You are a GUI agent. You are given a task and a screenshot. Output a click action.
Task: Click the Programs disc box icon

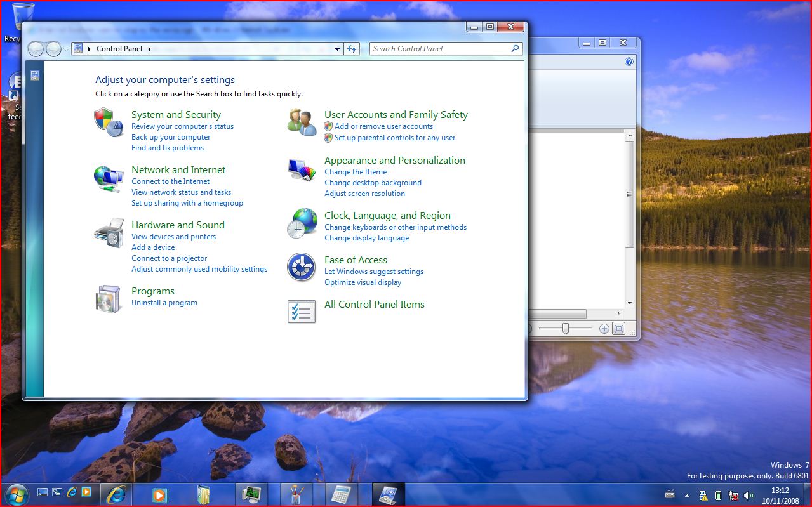coord(109,299)
